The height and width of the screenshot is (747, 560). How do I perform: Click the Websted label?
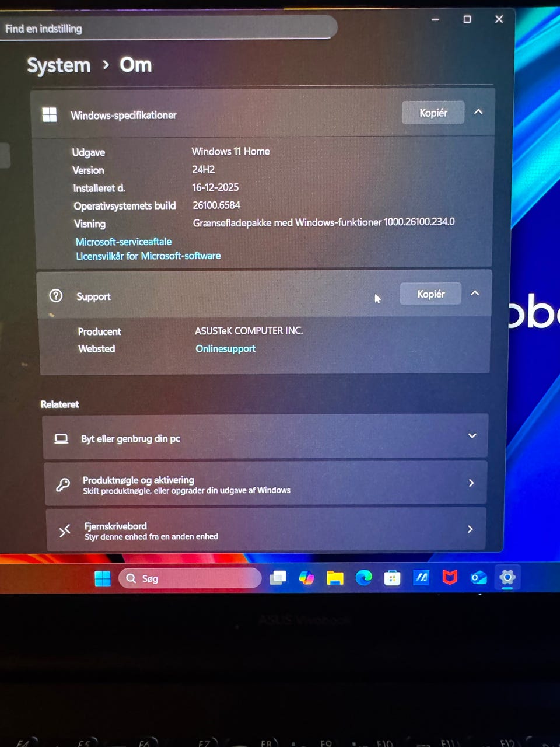click(x=97, y=349)
